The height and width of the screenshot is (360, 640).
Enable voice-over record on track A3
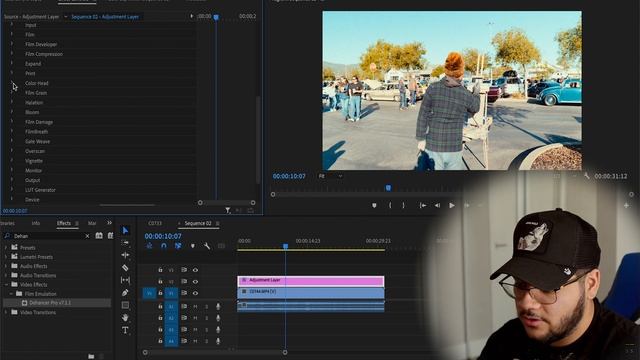(218, 329)
